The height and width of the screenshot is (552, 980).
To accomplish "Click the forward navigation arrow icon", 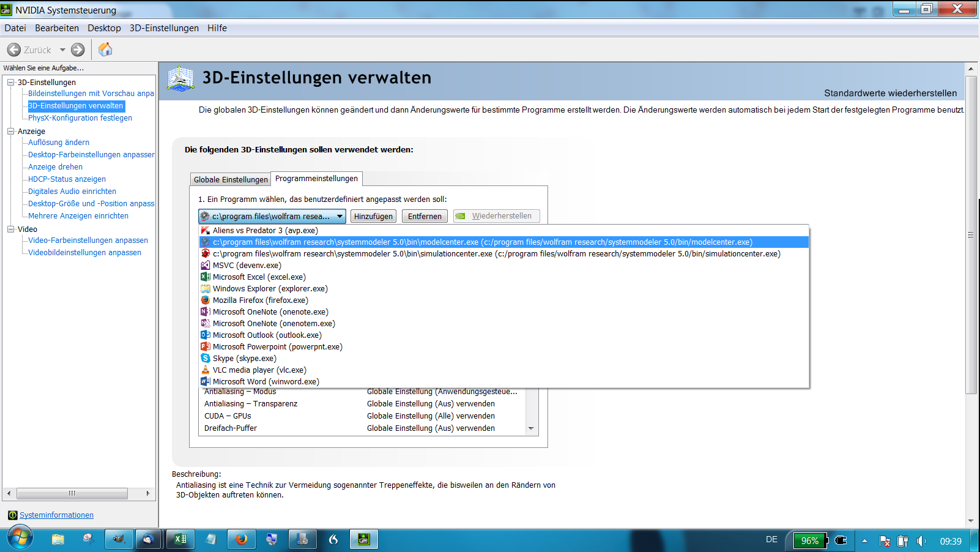I will (x=78, y=50).
